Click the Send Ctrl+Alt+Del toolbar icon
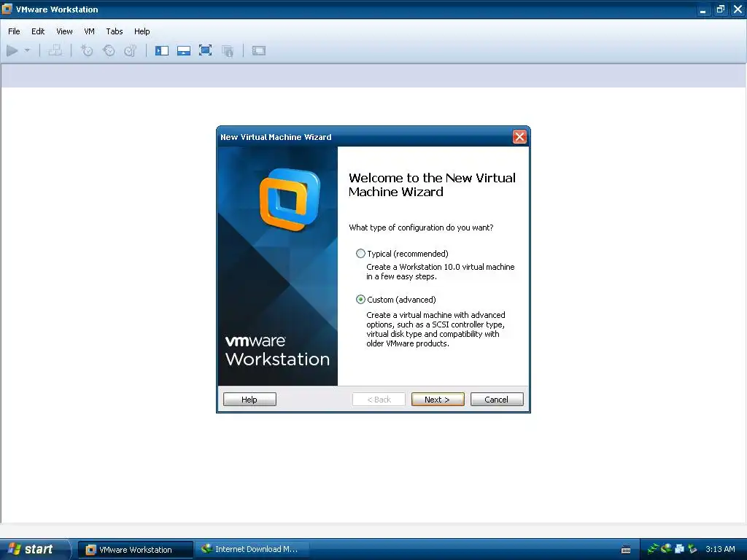The height and width of the screenshot is (560, 747). point(55,50)
